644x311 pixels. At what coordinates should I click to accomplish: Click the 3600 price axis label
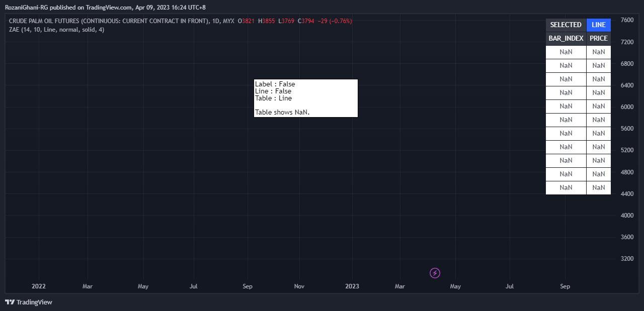pos(627,237)
